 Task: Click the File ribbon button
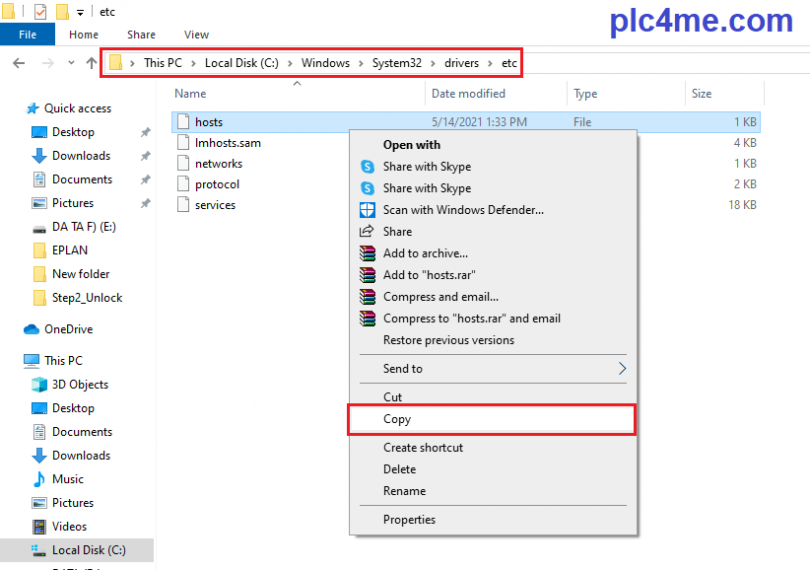tap(28, 35)
